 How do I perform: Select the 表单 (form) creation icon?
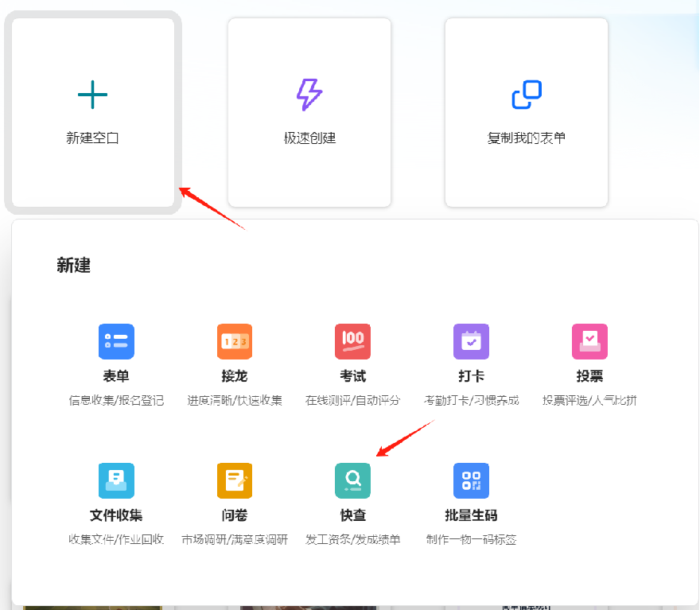(116, 341)
